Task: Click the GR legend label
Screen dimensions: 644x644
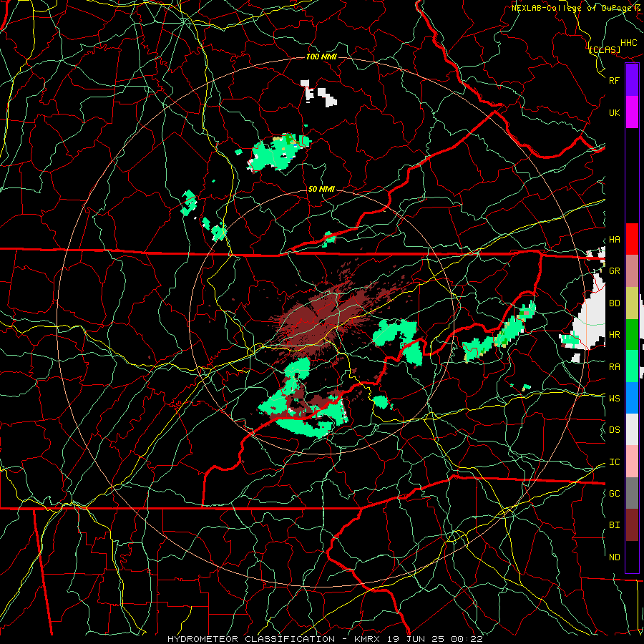Action: tap(615, 271)
